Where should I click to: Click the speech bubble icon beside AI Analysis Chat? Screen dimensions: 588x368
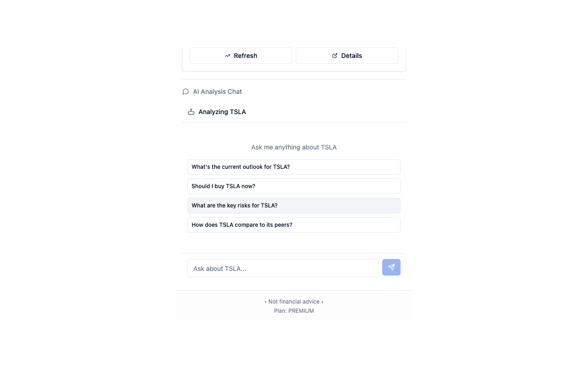point(186,92)
